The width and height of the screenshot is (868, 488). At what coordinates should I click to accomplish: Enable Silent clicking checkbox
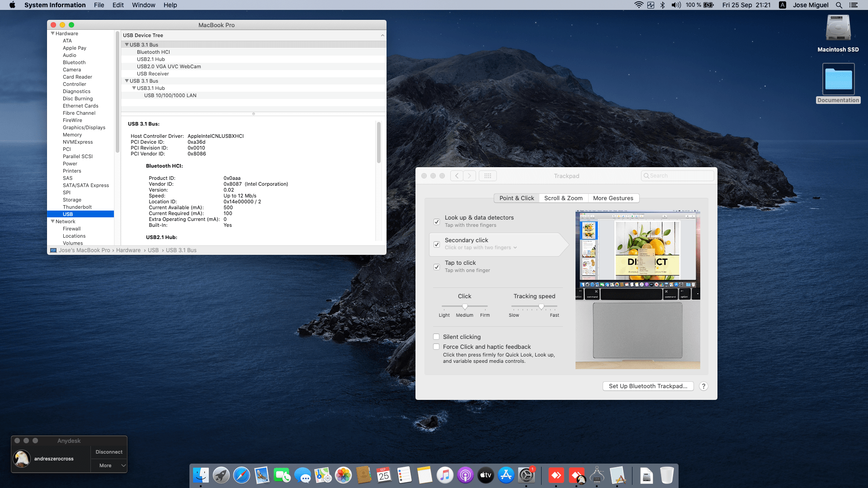click(x=436, y=337)
